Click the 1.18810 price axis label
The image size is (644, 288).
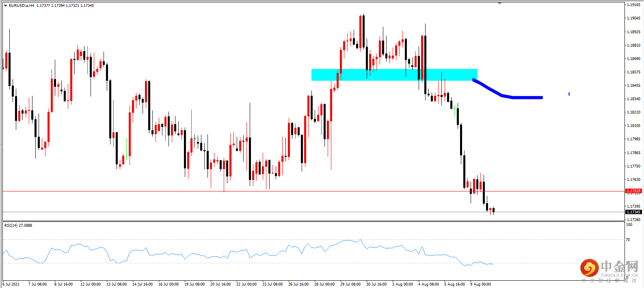pyautogui.click(x=633, y=45)
